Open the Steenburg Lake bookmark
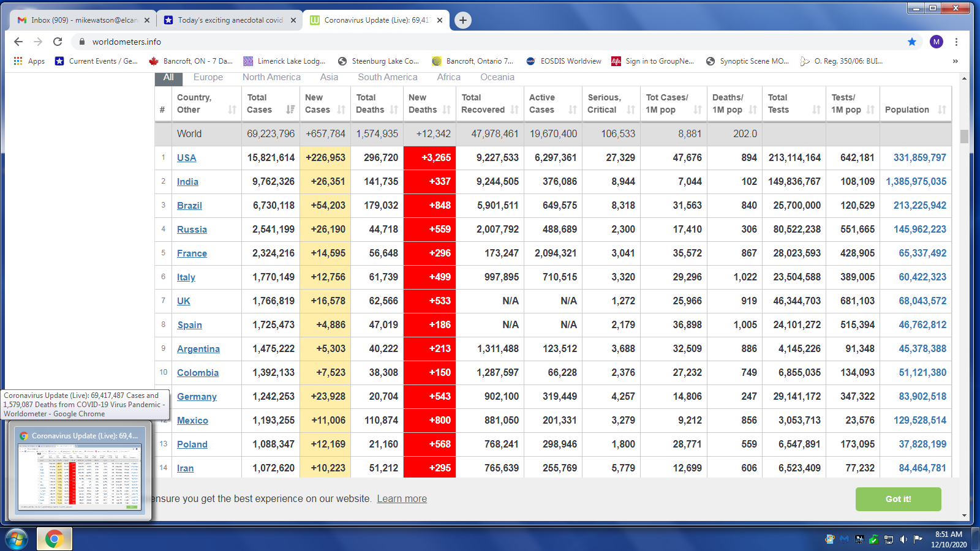Screen dimensions: 980x551 (379, 61)
